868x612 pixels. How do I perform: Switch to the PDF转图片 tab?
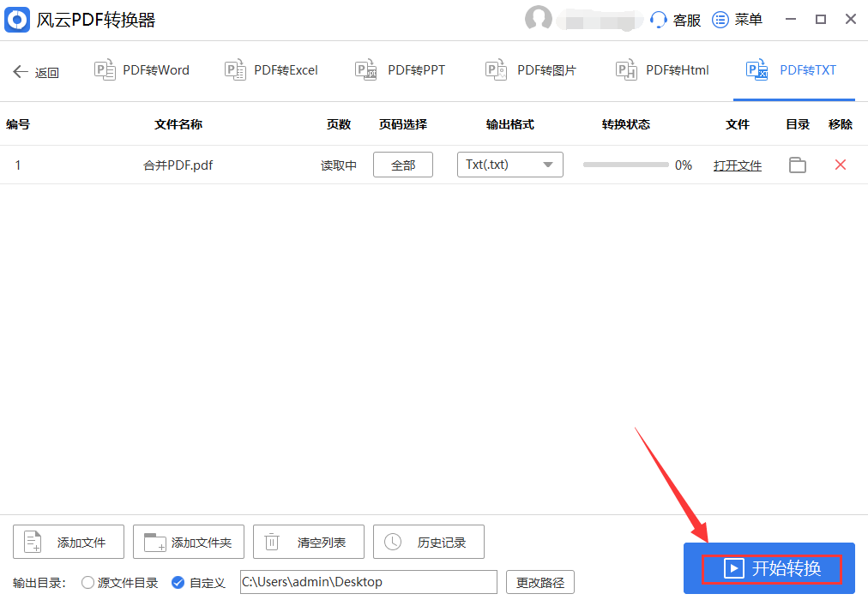(x=531, y=70)
